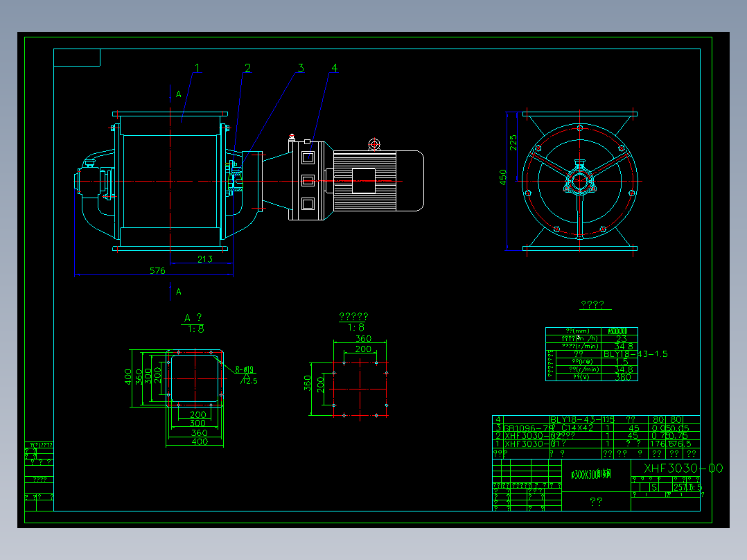This screenshot has height=560, width=747.
Task: Select the "576" overall length dimension
Action: point(157,271)
